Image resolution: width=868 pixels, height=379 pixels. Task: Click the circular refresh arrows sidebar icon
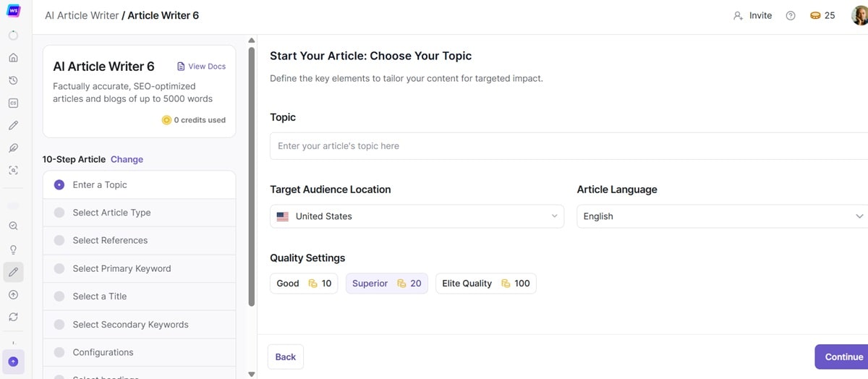(x=13, y=318)
